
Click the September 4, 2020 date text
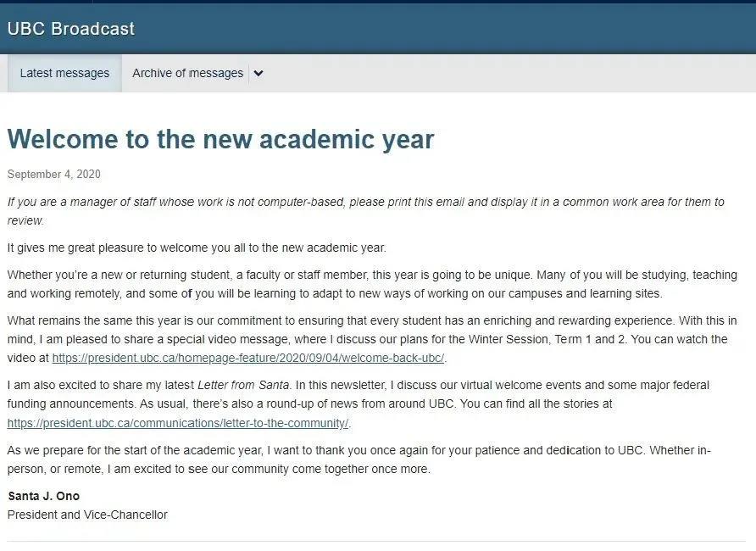click(54, 174)
